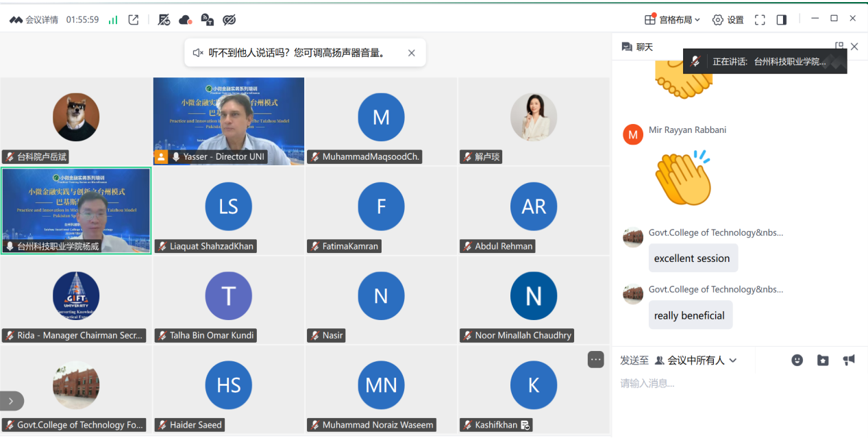This screenshot has height=438, width=868.
Task: Click the name label Kashifkhan
Action: click(x=497, y=425)
